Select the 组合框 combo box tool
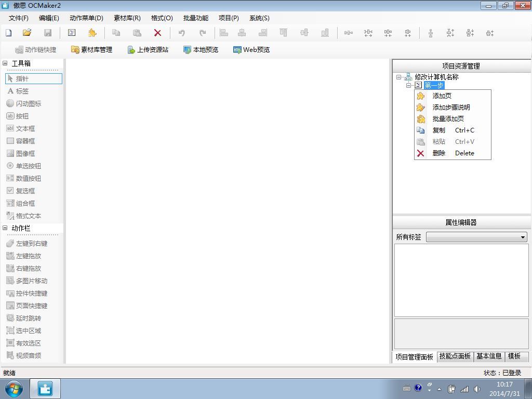532x399 pixels. pos(34,203)
